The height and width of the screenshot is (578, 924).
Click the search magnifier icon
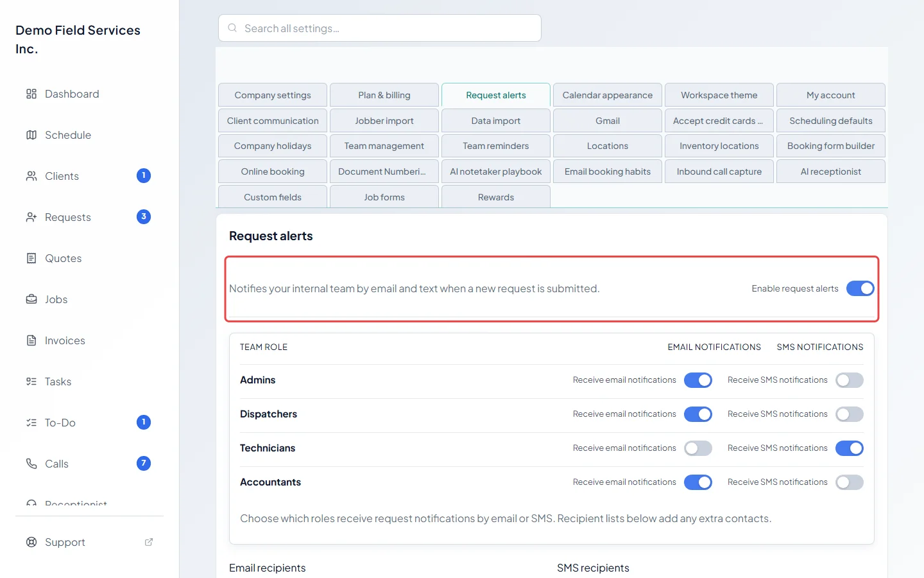(232, 28)
